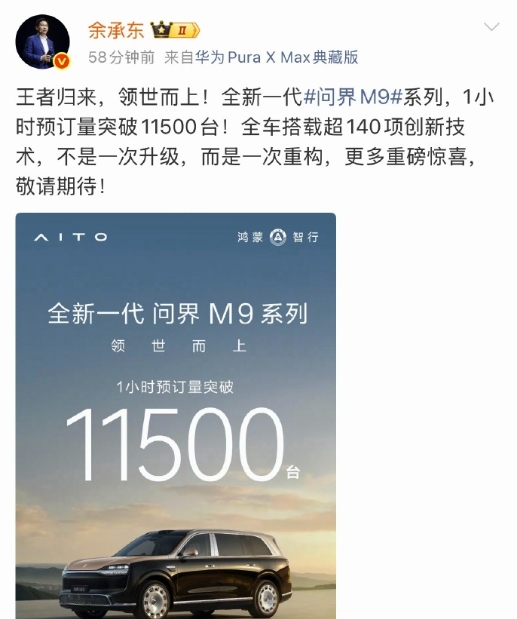The height and width of the screenshot is (619, 517).
Task: Click the 1小时预订量突破 caption
Action: point(175,387)
